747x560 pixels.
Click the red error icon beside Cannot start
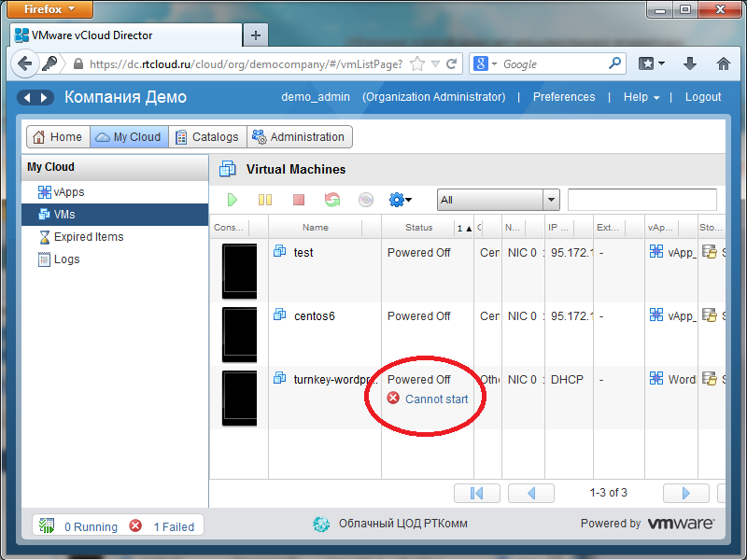point(393,398)
